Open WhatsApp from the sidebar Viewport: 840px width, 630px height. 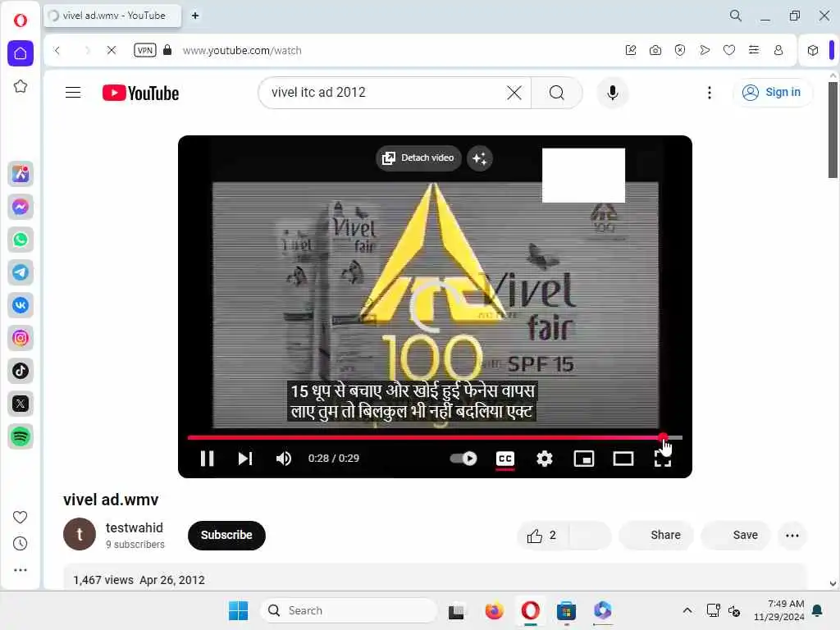point(21,240)
